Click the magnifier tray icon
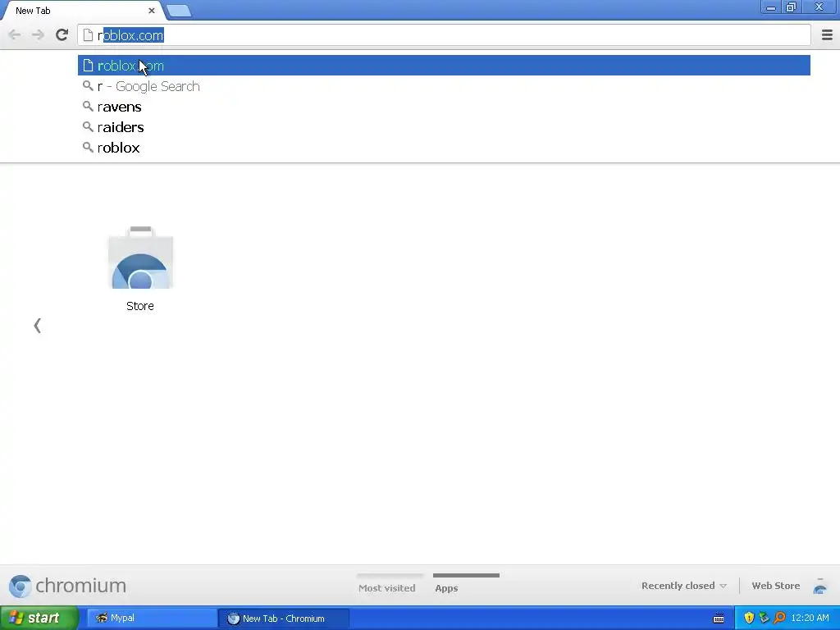The image size is (840, 630). [x=779, y=618]
